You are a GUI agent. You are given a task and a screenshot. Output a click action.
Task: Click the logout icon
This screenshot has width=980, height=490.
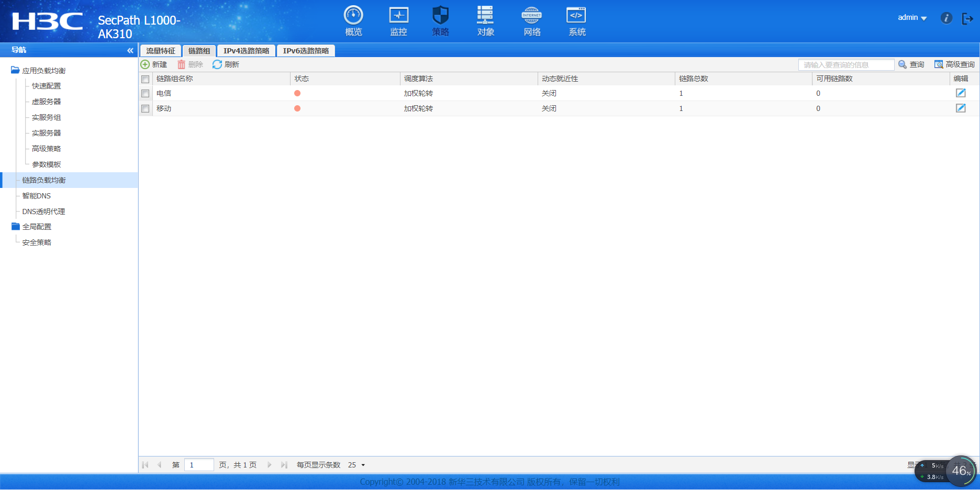click(967, 19)
